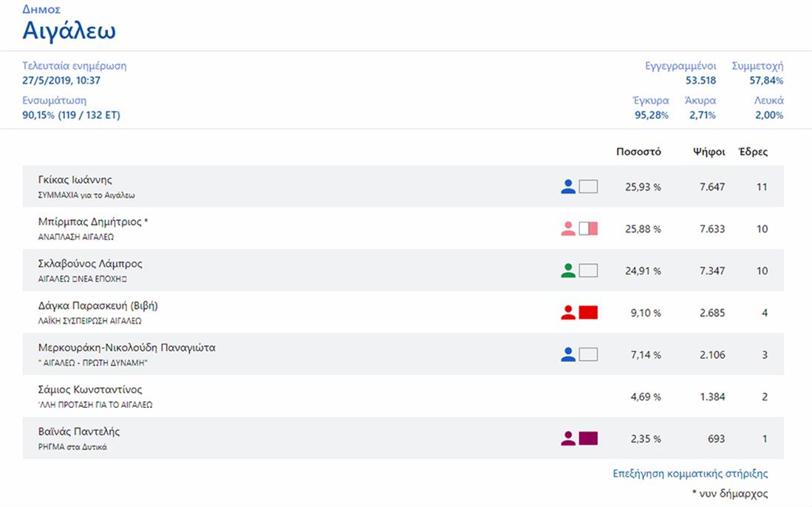812x507 pixels.
Task: Click the empty support box in the Σκλαβούνος row
Action: click(x=588, y=271)
